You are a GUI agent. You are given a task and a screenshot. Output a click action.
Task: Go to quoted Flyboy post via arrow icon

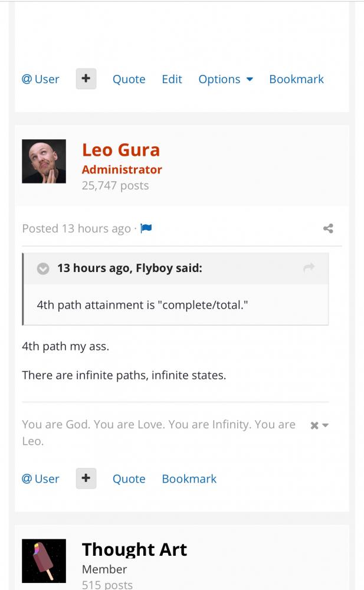coord(309,267)
